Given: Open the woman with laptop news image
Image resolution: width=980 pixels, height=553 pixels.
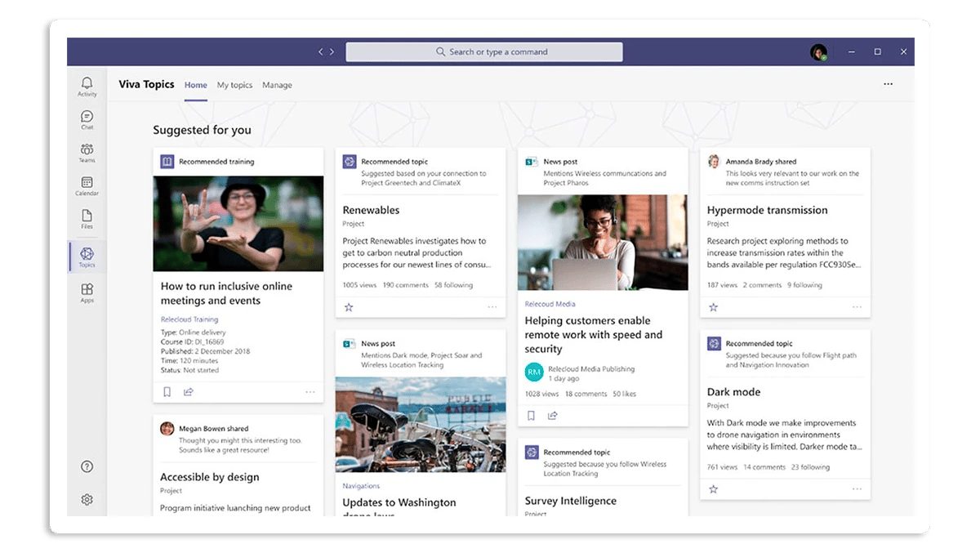Looking at the screenshot, I should [603, 243].
